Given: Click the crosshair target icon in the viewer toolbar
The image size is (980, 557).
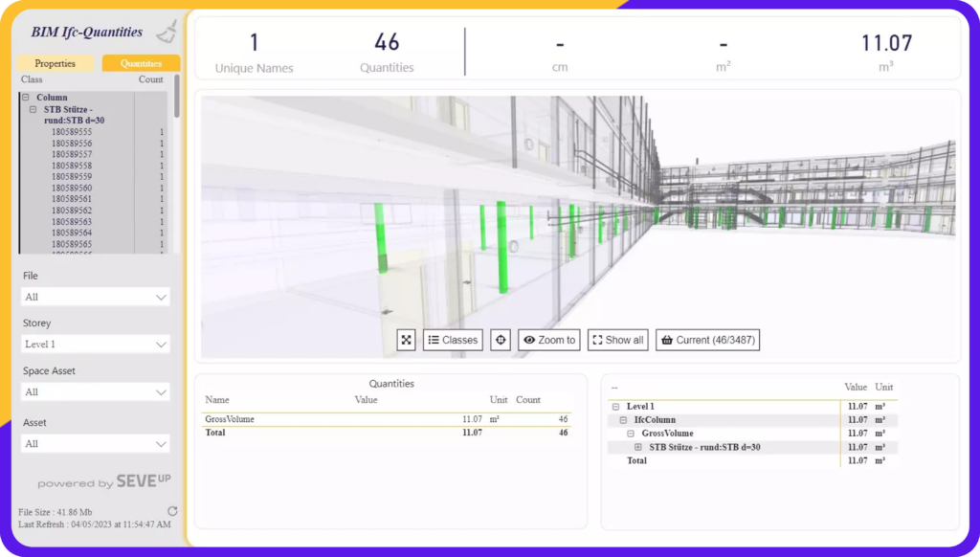Looking at the screenshot, I should point(500,339).
